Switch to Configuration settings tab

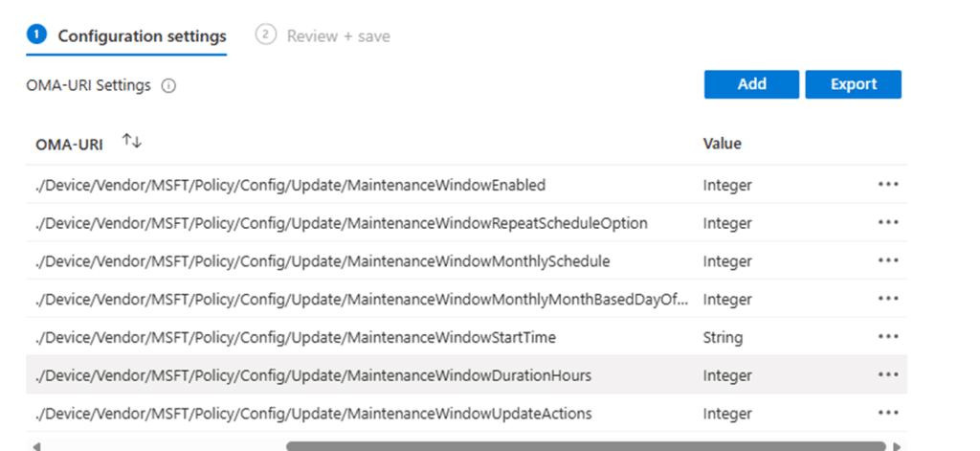coord(142,36)
